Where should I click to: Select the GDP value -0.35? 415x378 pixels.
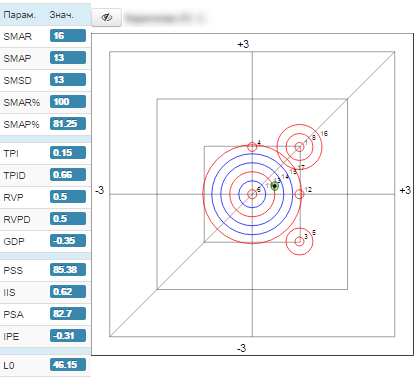(x=68, y=241)
